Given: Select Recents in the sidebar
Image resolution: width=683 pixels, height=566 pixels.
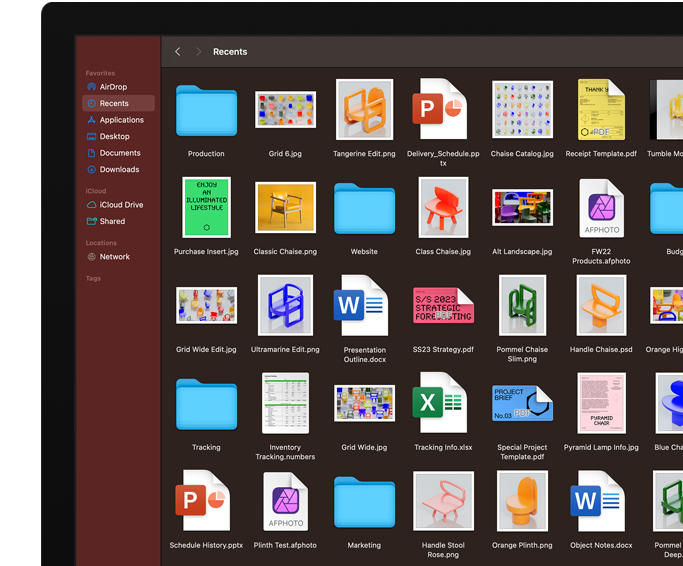Looking at the screenshot, I should 118,103.
